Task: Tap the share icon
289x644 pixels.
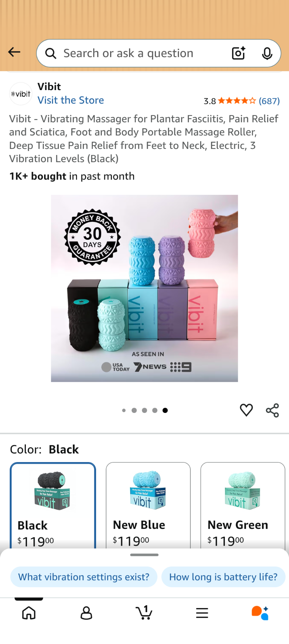Action: coord(273,410)
